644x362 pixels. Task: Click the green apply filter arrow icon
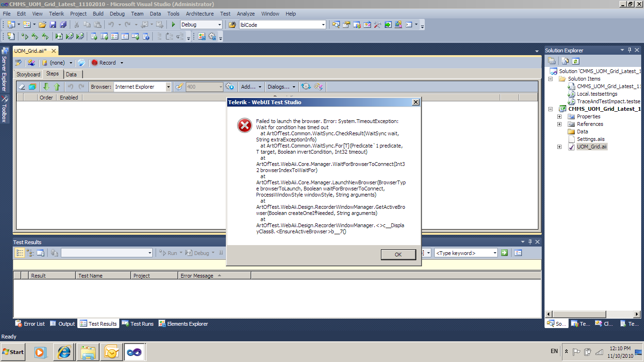504,253
